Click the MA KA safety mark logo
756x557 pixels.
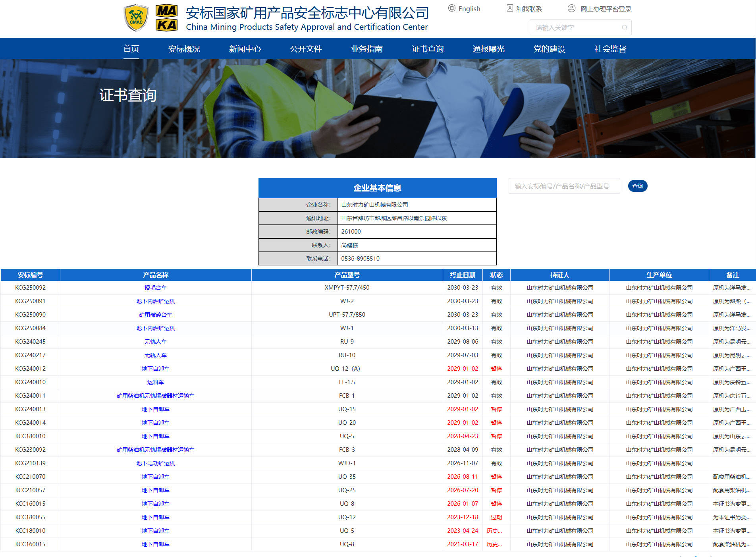166,18
